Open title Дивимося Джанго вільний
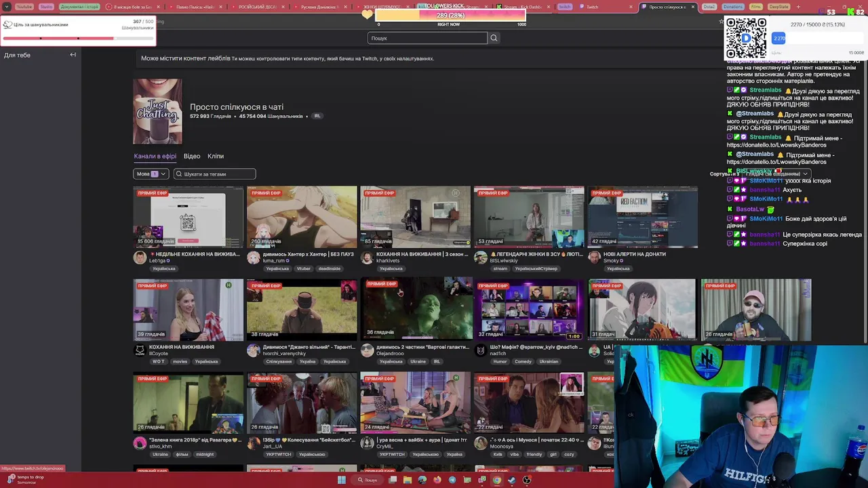The image size is (868, 488). [309, 347]
